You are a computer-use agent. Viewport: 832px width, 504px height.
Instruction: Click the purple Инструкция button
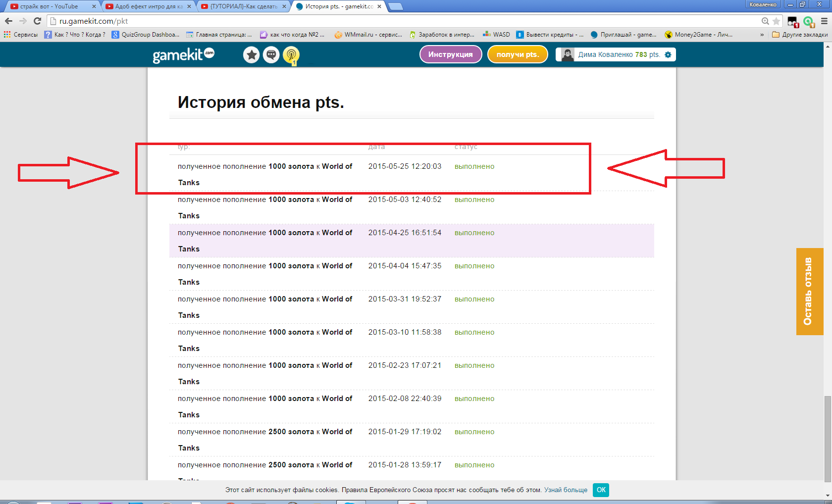pos(451,54)
